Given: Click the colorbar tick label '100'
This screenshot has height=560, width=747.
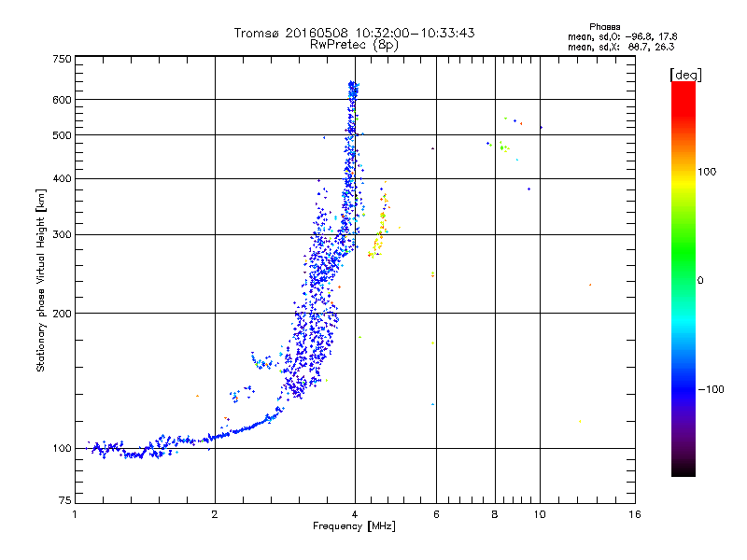Looking at the screenshot, I should point(707,172).
